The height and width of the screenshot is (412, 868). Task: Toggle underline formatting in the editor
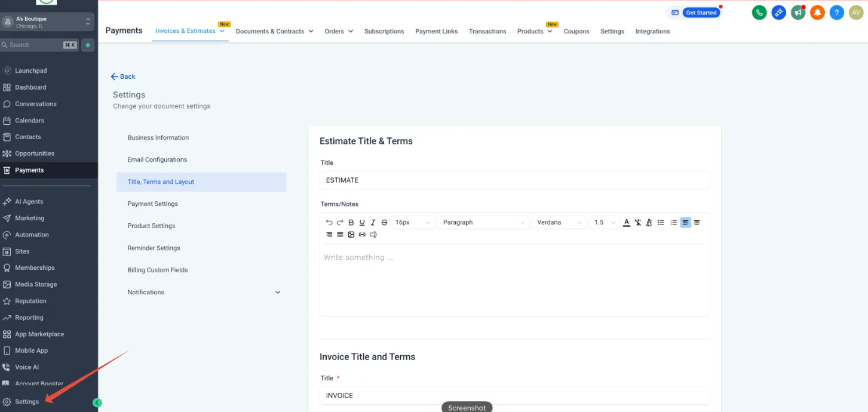click(362, 222)
